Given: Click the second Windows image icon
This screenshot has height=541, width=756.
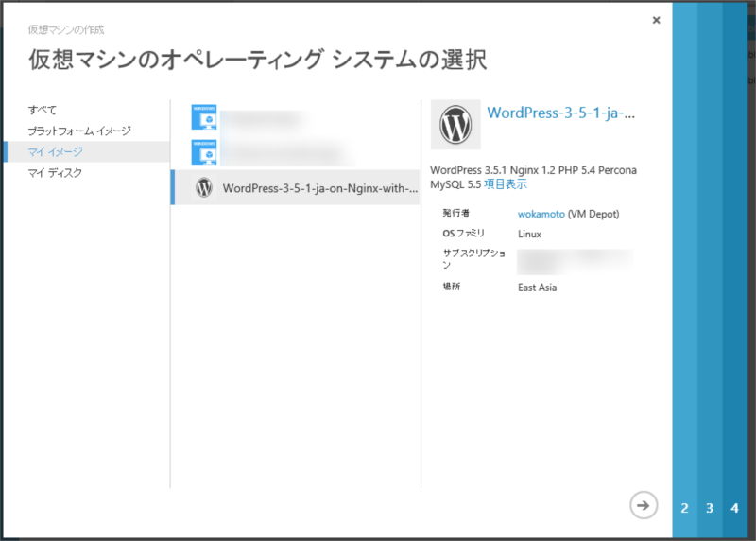Looking at the screenshot, I should [x=204, y=152].
